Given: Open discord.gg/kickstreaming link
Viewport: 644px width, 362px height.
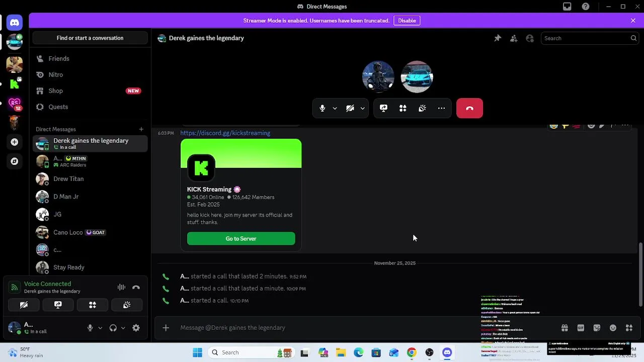Looking at the screenshot, I should pos(225,133).
